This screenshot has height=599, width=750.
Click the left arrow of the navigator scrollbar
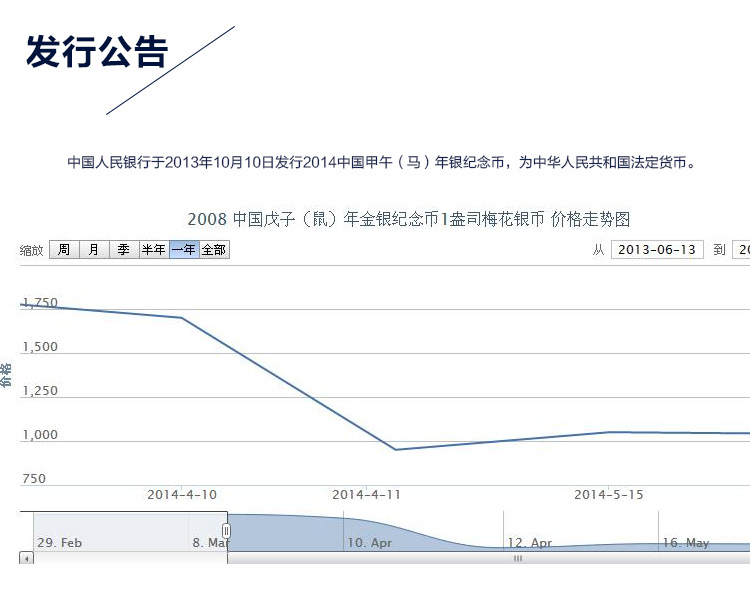click(26, 558)
